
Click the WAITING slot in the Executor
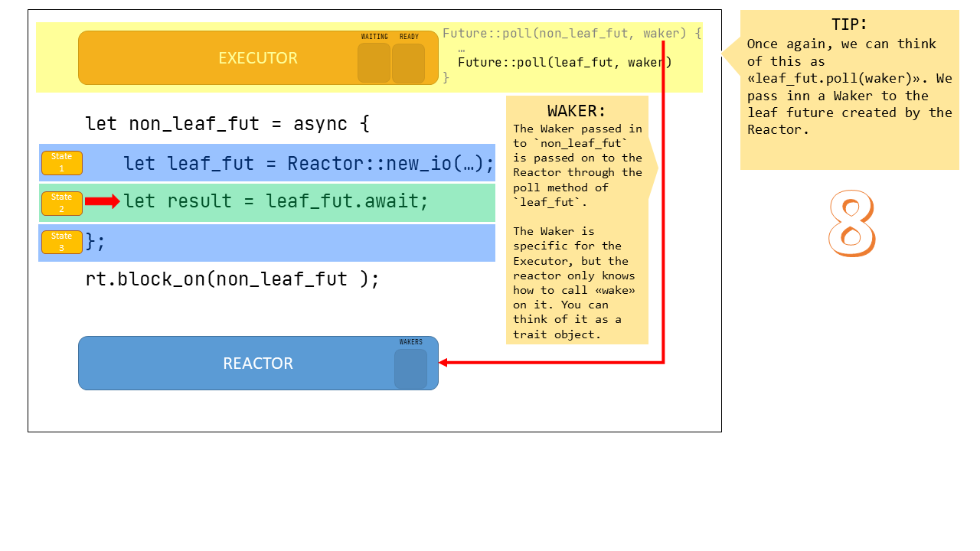point(374,63)
